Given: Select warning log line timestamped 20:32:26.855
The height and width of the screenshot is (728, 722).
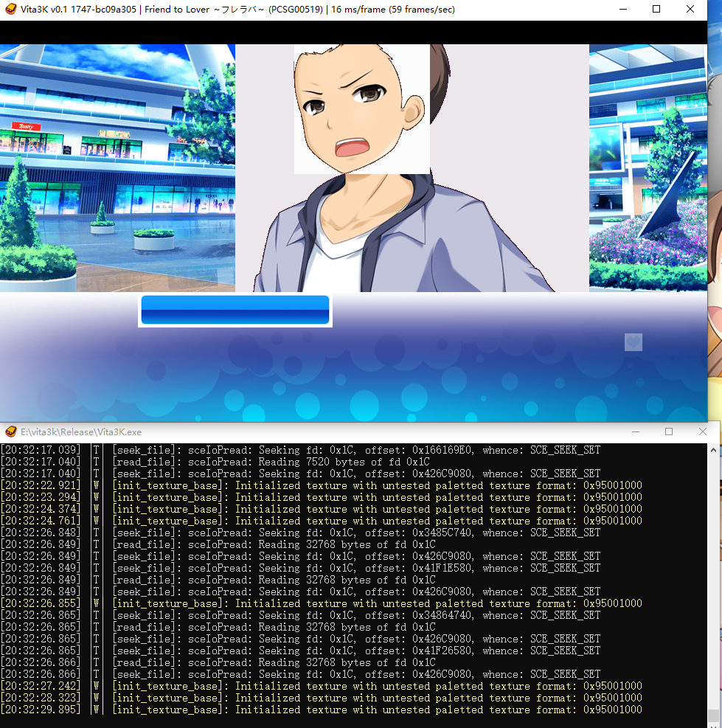Looking at the screenshot, I should click(x=322, y=603).
